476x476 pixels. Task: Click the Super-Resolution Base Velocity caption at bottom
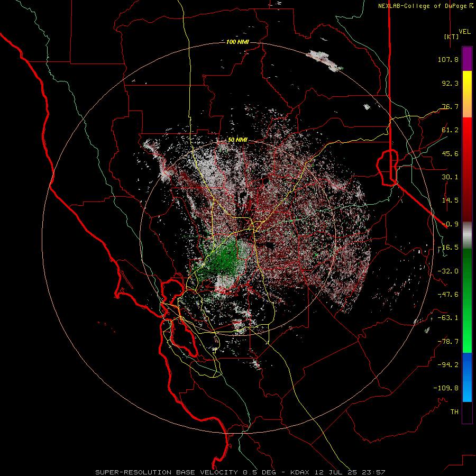point(241,472)
